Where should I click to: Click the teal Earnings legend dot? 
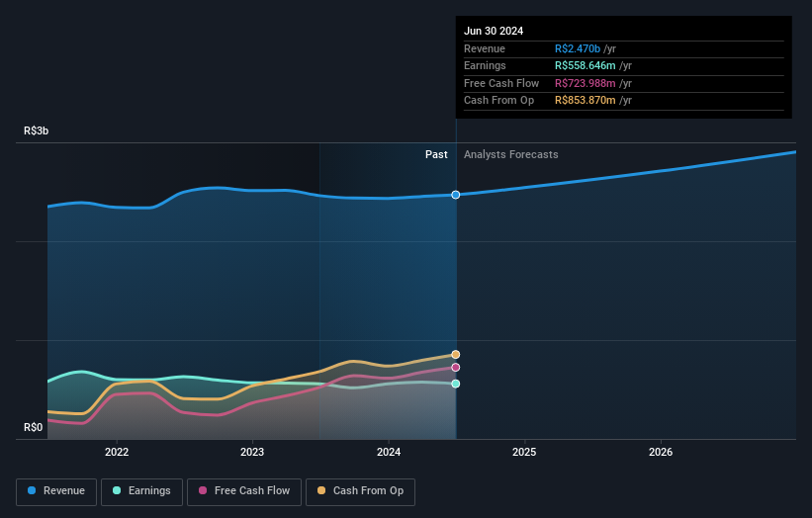click(x=117, y=490)
